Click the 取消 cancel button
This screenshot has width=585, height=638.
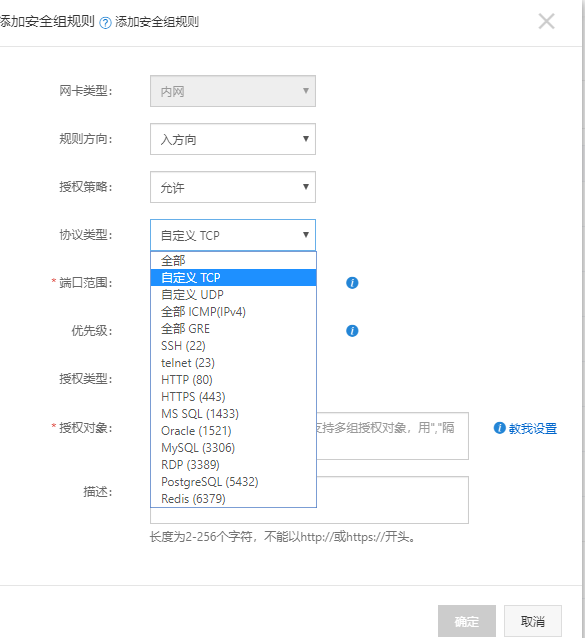[x=533, y=621]
